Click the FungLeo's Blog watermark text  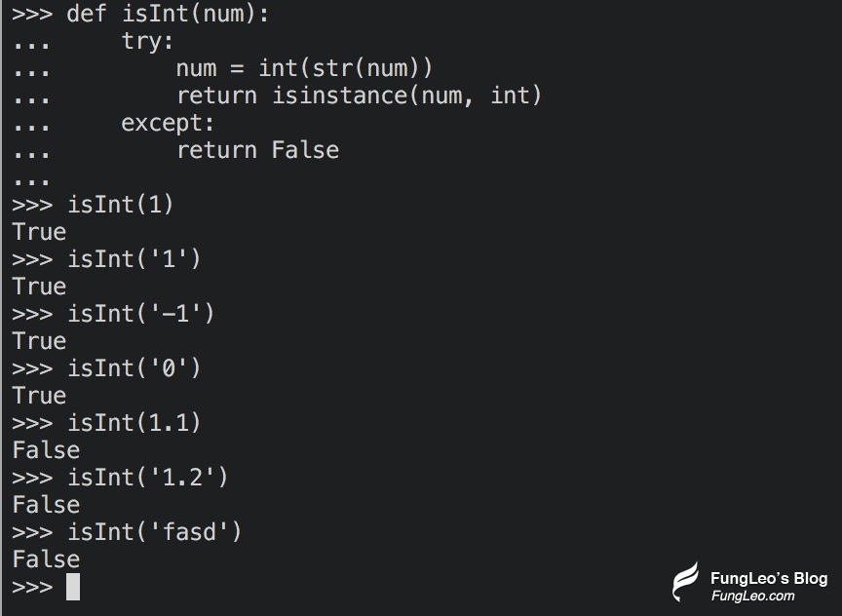point(769,578)
